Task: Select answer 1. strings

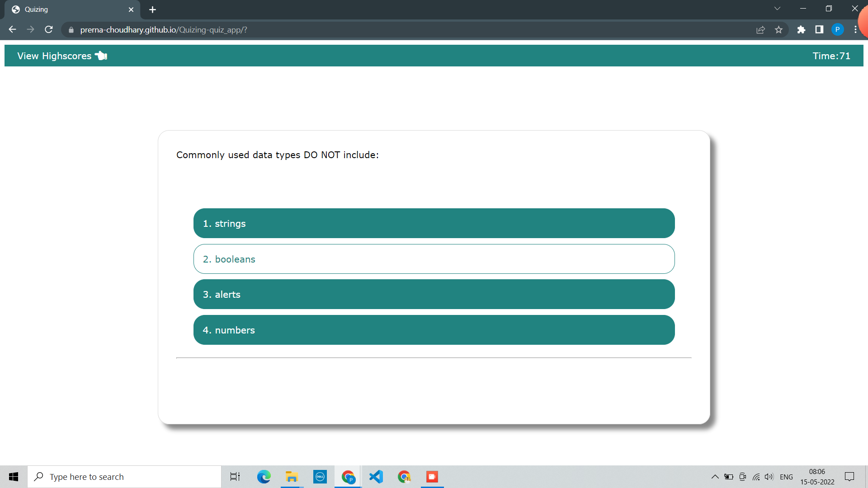Action: point(434,223)
